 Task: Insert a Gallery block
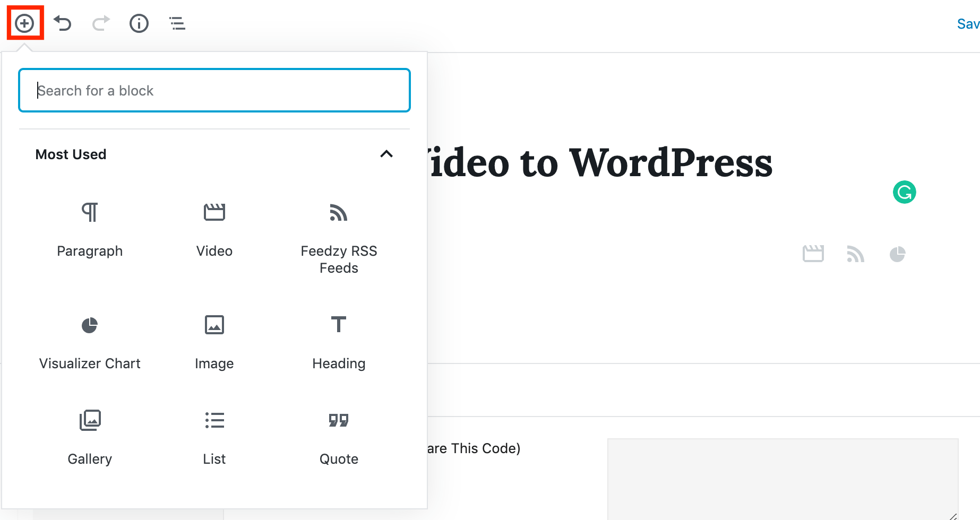[x=90, y=436]
